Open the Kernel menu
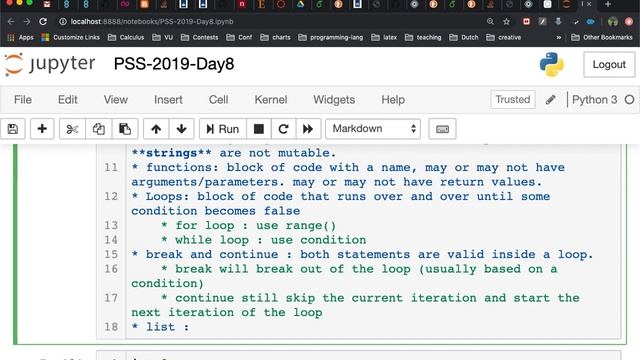Image resolution: width=640 pixels, height=360 pixels. click(271, 100)
